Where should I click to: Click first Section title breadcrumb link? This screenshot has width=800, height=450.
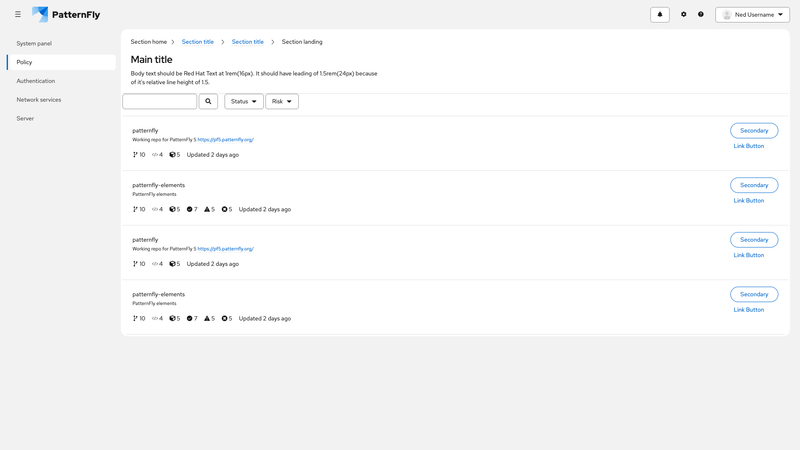[197, 42]
